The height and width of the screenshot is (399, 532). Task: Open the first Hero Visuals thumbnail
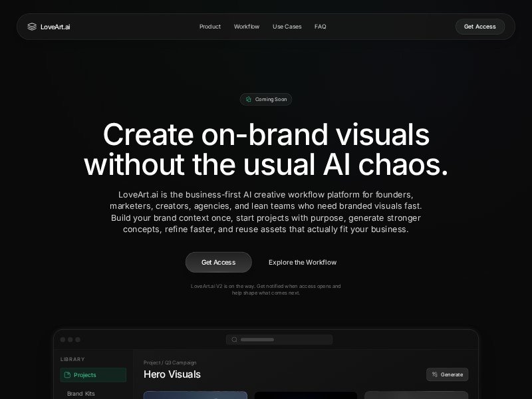point(195,395)
